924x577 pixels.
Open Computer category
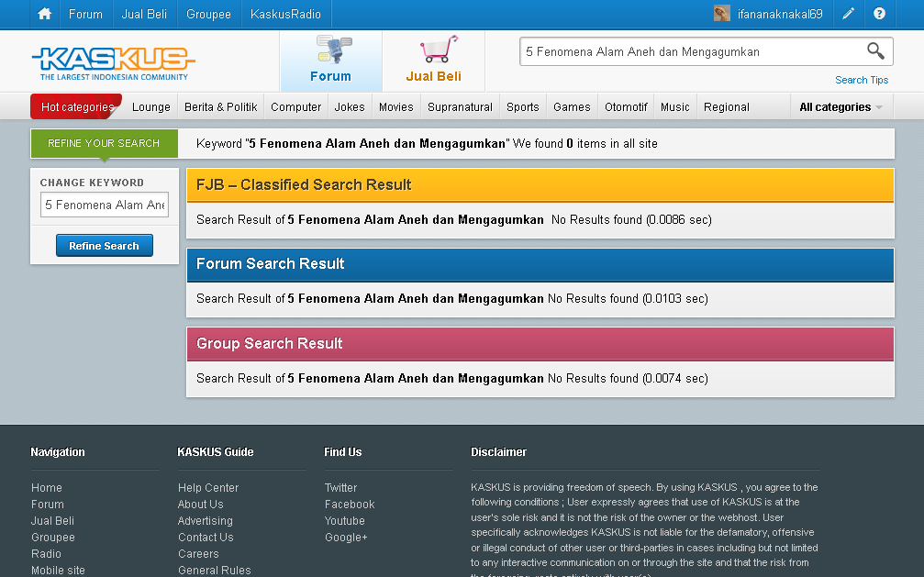click(295, 107)
